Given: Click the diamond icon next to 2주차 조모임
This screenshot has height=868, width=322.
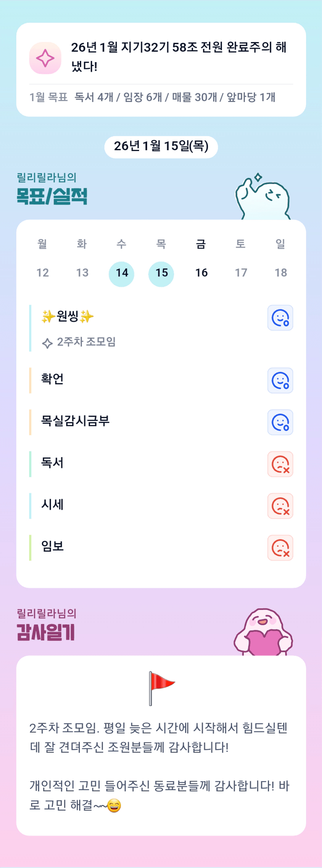Looking at the screenshot, I should [x=47, y=343].
